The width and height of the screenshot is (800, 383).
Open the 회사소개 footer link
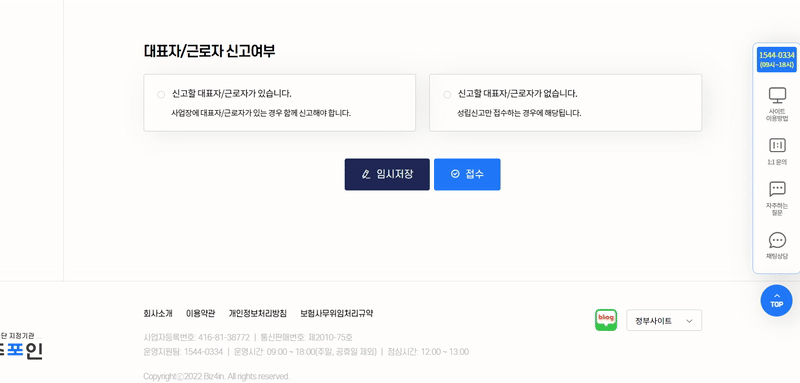pos(158,313)
